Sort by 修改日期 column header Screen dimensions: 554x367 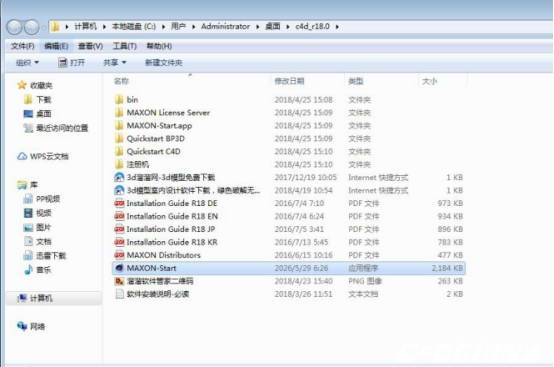pyautogui.click(x=289, y=81)
